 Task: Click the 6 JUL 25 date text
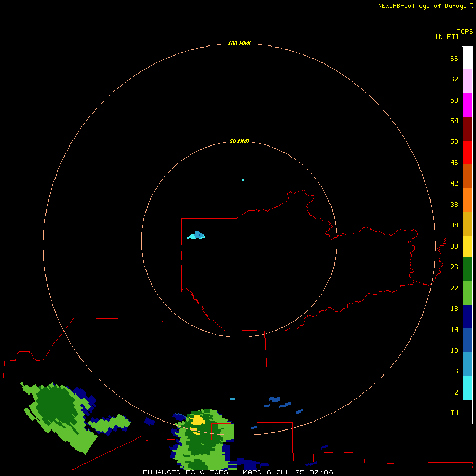[x=286, y=472]
